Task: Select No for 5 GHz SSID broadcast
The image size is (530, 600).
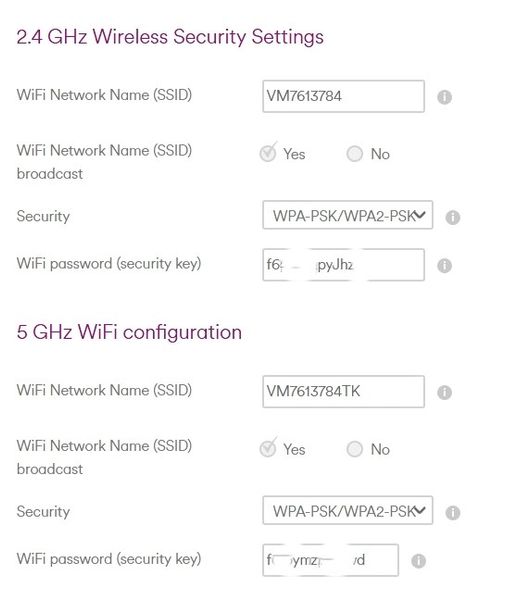Action: pos(354,449)
